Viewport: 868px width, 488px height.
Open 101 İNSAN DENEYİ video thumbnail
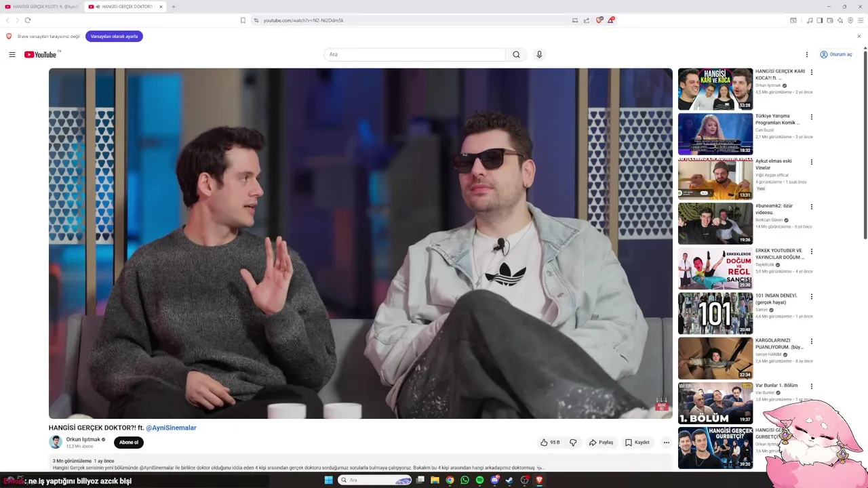pos(715,313)
